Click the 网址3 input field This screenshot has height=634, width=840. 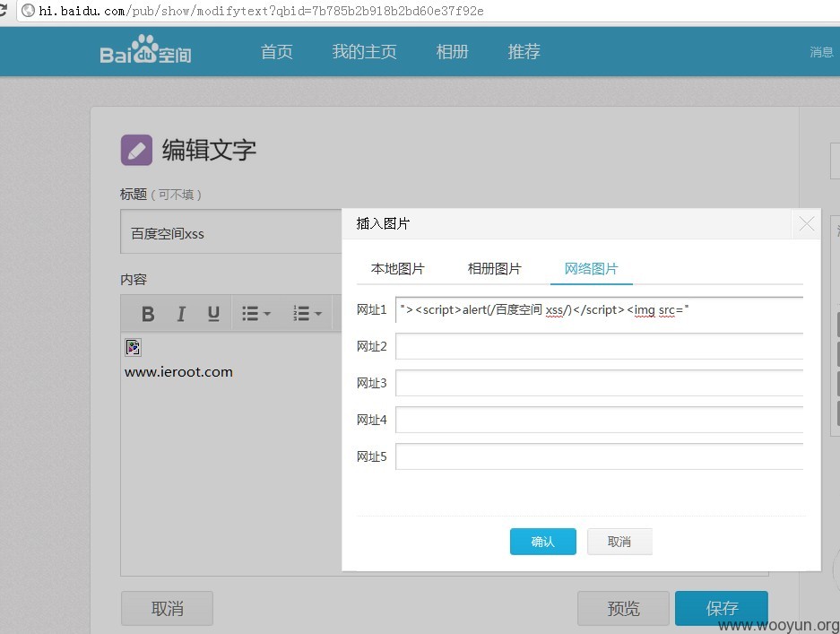[x=600, y=383]
